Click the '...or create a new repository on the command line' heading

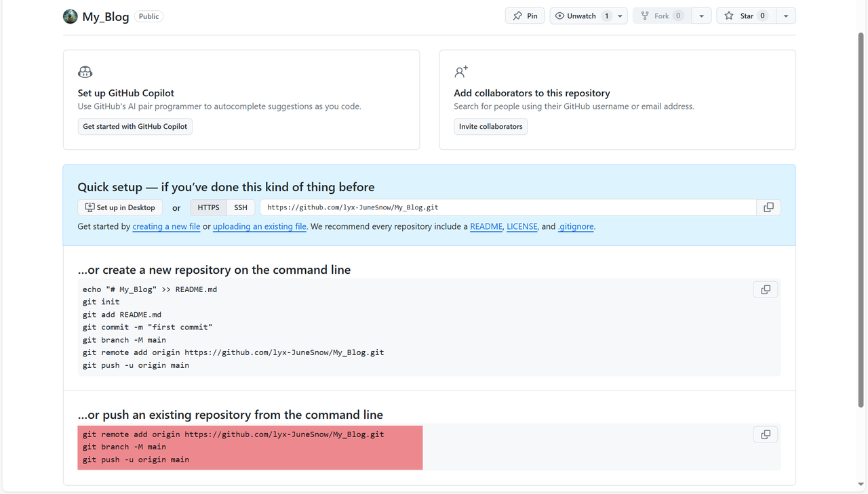[214, 270]
